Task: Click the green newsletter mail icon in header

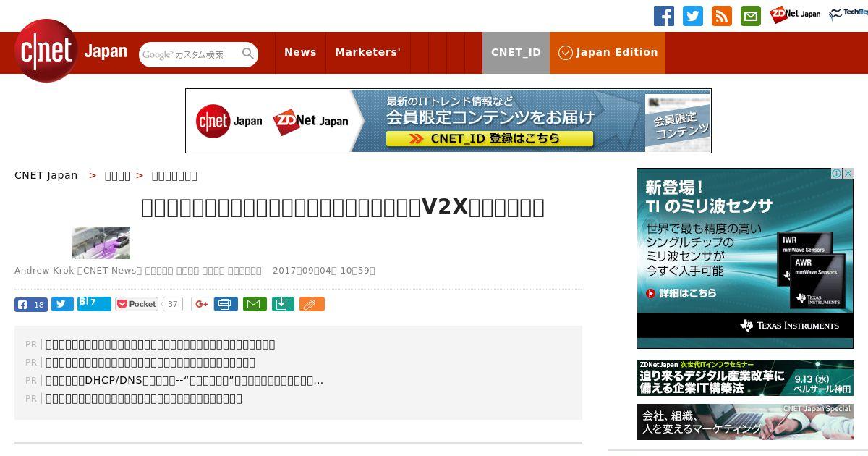Action: pyautogui.click(x=751, y=15)
